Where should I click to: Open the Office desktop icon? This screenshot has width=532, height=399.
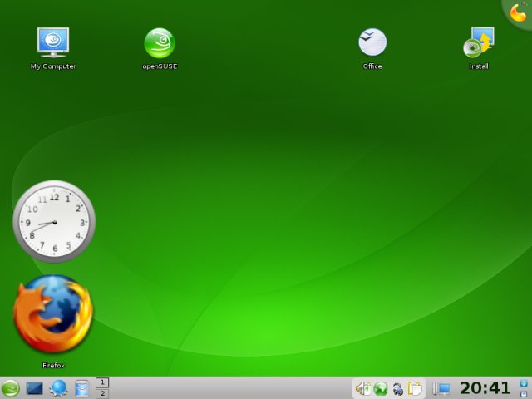(x=372, y=42)
